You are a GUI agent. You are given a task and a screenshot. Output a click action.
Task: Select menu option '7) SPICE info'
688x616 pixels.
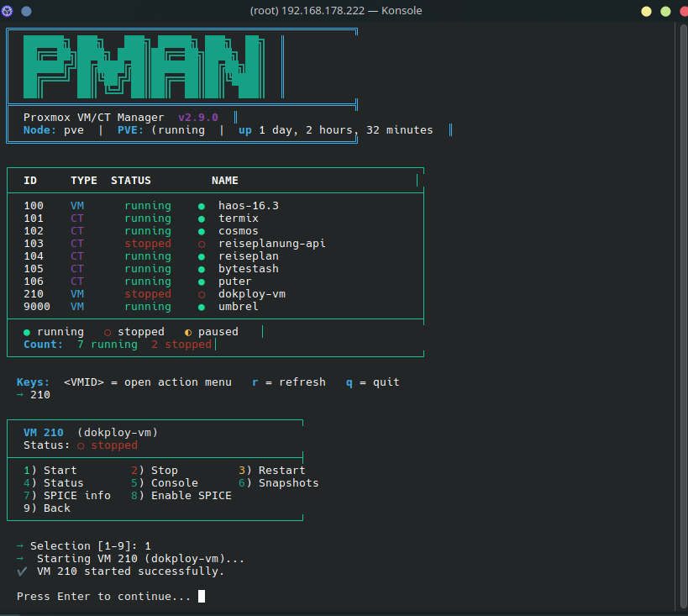point(67,496)
